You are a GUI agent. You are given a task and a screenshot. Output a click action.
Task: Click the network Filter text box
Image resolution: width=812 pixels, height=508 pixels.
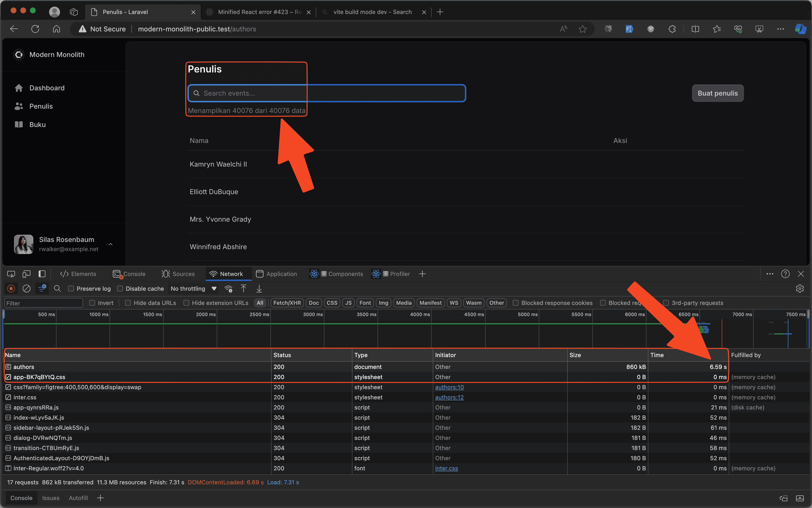43,303
